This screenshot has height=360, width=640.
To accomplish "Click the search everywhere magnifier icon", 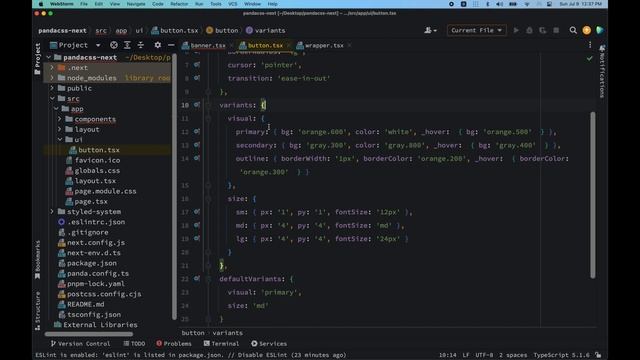I will [573, 30].
